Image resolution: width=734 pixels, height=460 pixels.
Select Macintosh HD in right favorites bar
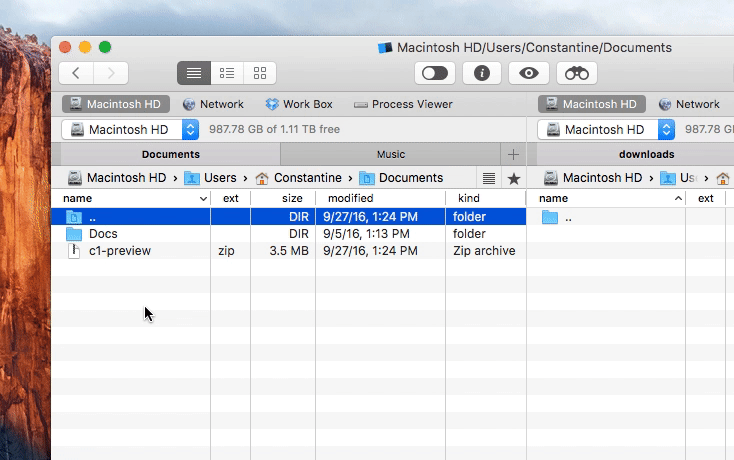[x=592, y=104]
